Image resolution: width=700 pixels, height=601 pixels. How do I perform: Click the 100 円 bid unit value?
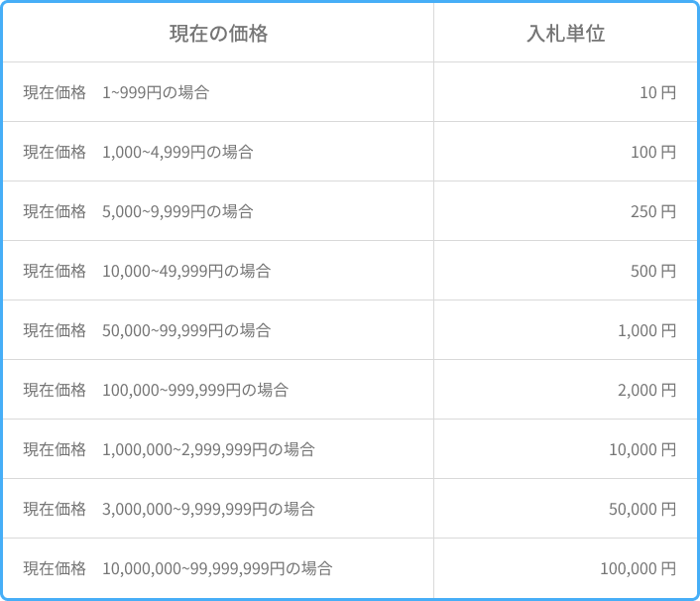[x=653, y=152]
